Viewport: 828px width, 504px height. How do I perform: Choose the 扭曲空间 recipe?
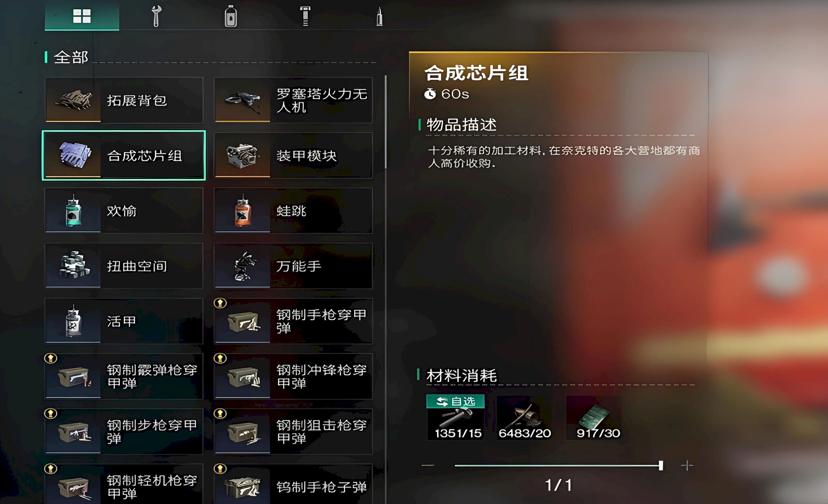pos(124,266)
